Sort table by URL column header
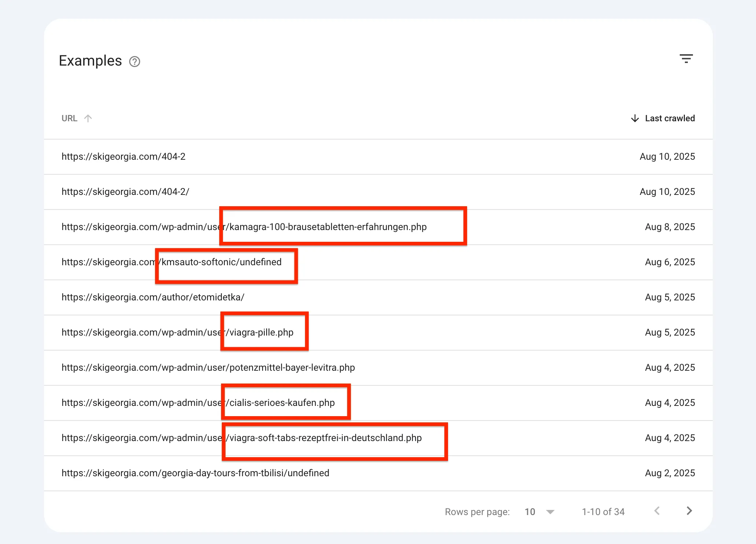756x544 pixels. coord(69,118)
